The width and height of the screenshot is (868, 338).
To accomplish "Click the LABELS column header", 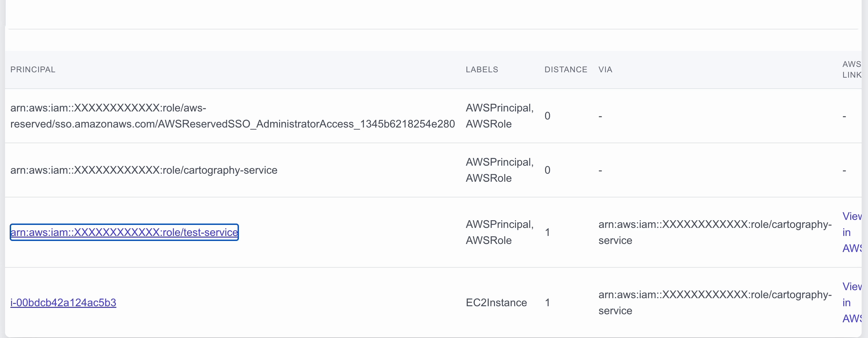I will [482, 69].
